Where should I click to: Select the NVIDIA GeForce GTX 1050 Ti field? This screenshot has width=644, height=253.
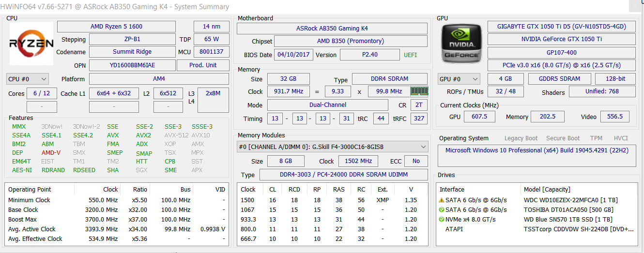tap(561, 39)
